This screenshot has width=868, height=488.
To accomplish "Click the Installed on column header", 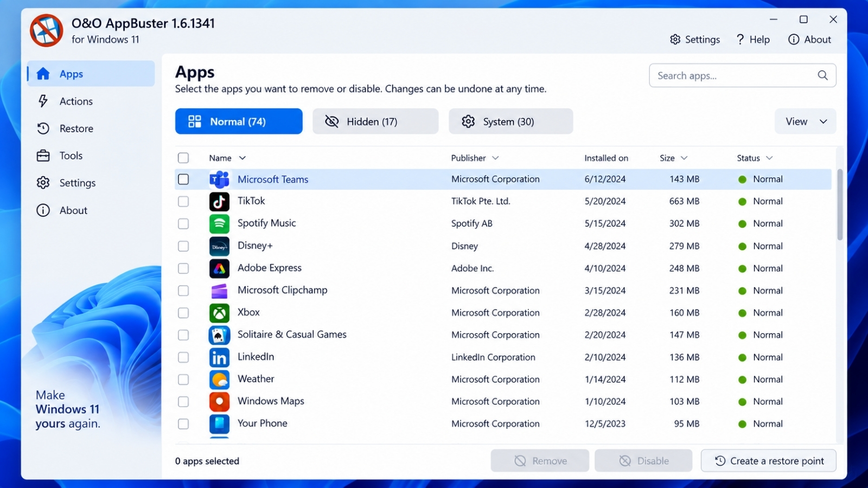I will coord(606,158).
